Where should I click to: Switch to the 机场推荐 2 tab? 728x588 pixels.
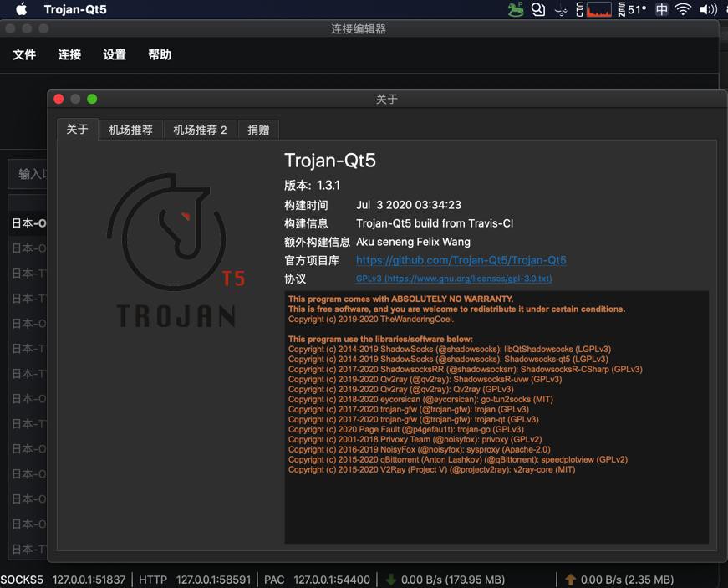click(200, 130)
